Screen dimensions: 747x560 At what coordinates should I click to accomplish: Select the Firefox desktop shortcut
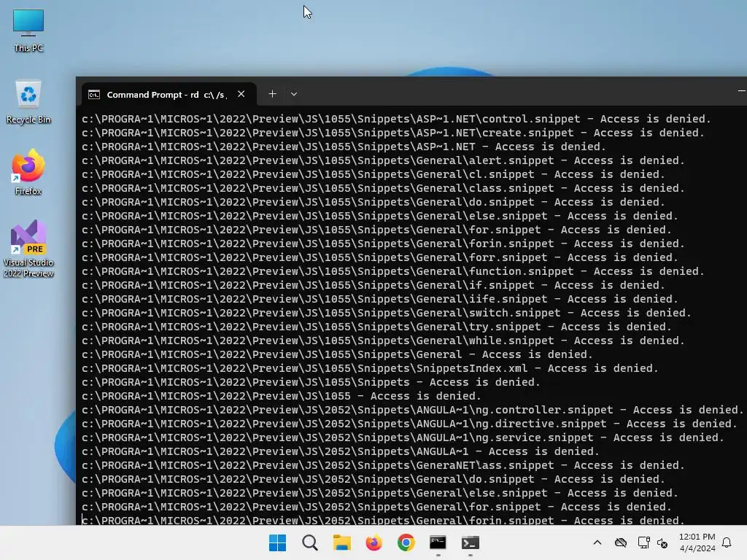pos(28,172)
